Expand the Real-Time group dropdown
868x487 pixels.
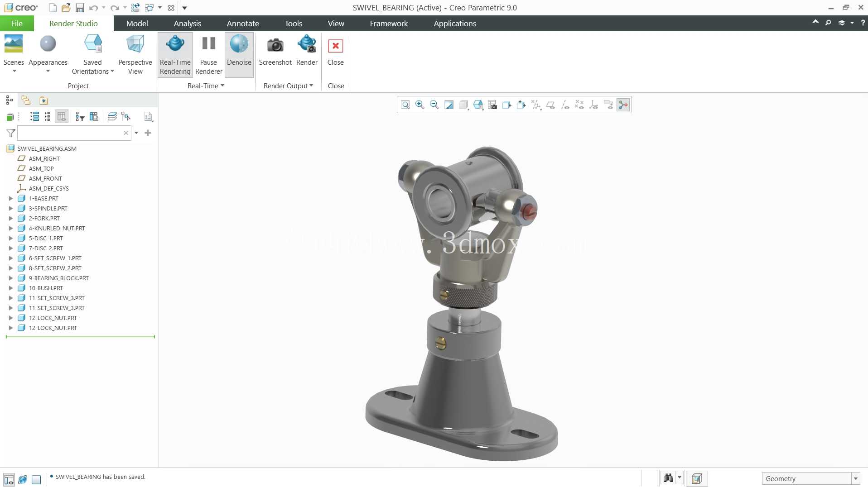click(206, 86)
